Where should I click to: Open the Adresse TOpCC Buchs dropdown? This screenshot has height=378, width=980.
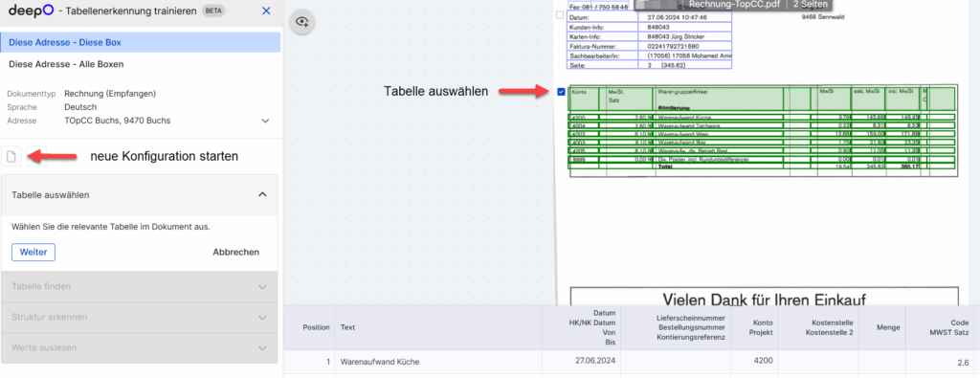pos(265,121)
